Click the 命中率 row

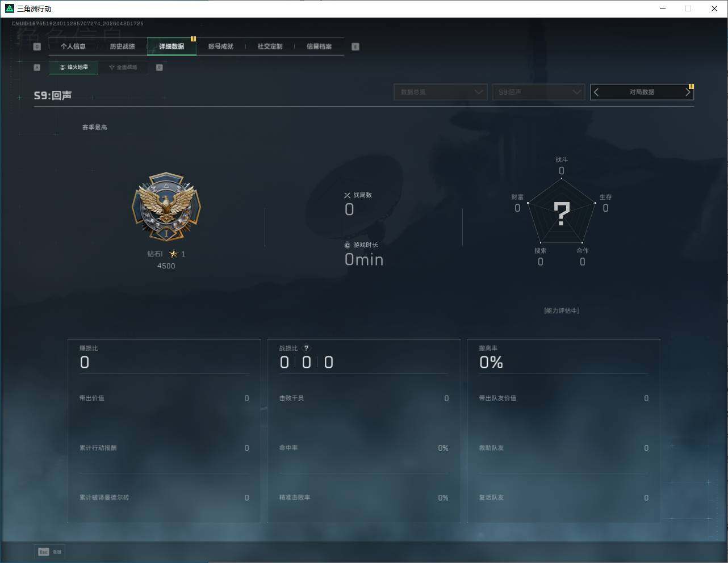pyautogui.click(x=364, y=448)
